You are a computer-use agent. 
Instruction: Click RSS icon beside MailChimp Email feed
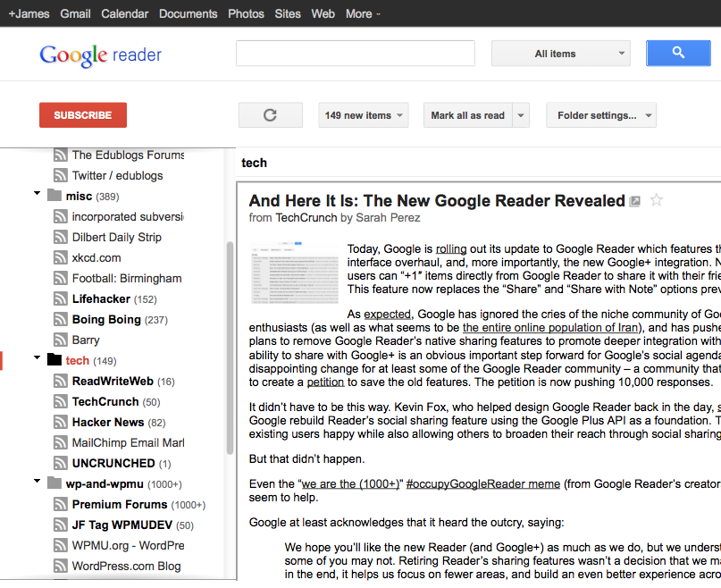click(x=60, y=442)
